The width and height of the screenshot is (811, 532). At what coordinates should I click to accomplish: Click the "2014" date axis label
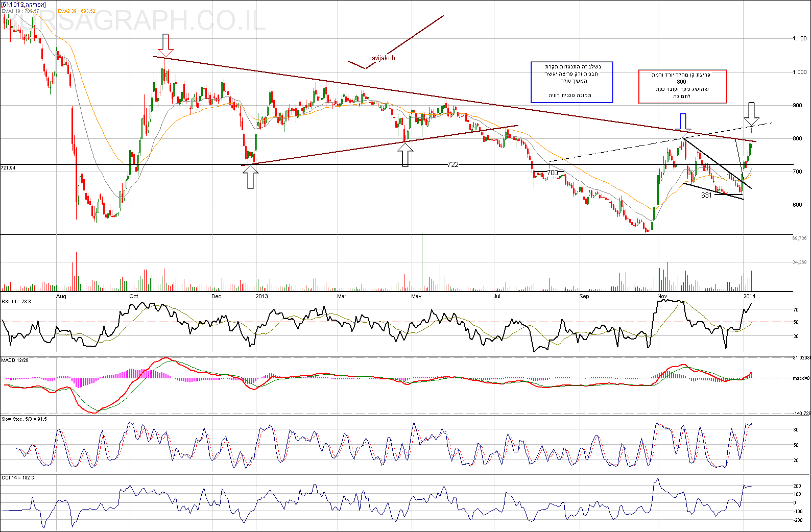tap(749, 296)
